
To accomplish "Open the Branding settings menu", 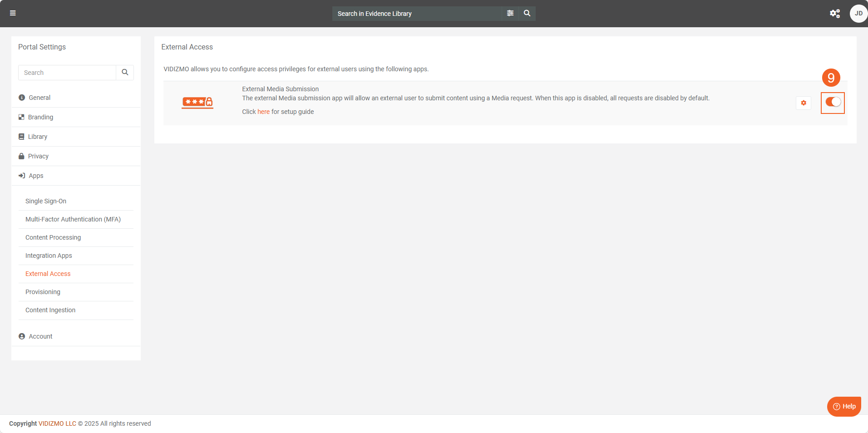I will click(40, 117).
